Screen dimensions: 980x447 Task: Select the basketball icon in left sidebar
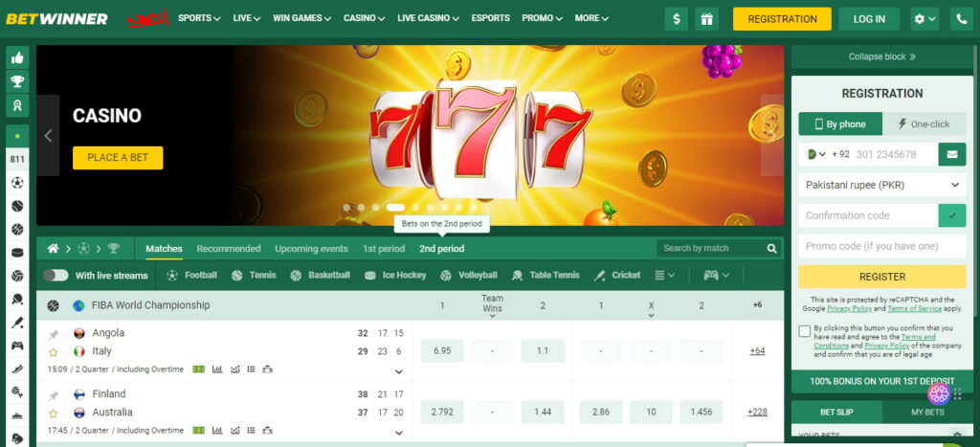pos(17,230)
